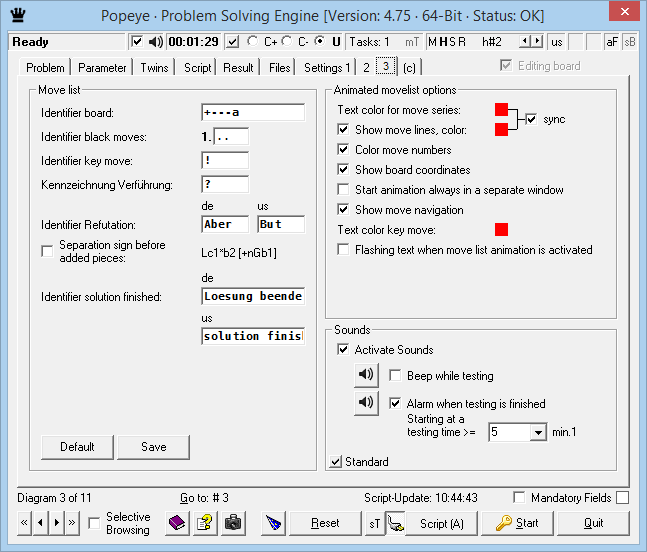
Task: Toggle the sync checkbox for colors
Action: coord(531,119)
